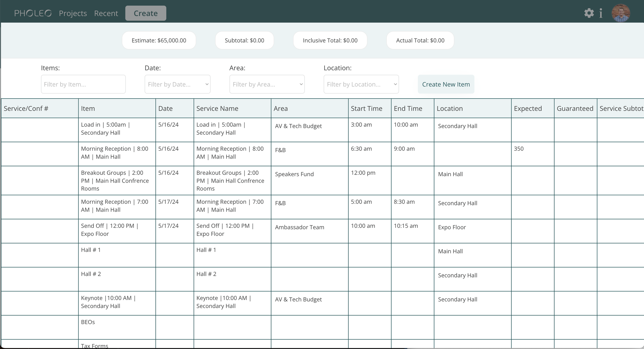Click Main Hall location in Hall # 1 row
This screenshot has width=644, height=349.
click(x=473, y=255)
